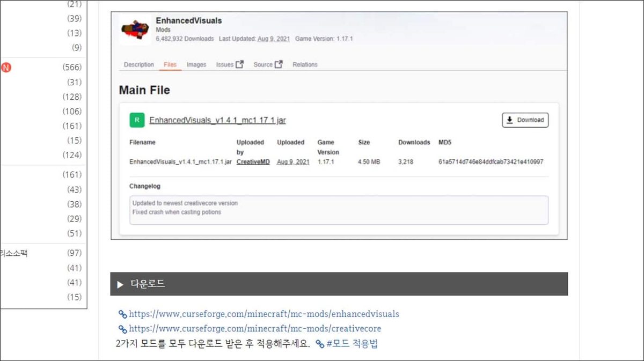Image resolution: width=644 pixels, height=361 pixels.
Task: Click the EnhancedVisuals mod title
Action: [189, 20]
